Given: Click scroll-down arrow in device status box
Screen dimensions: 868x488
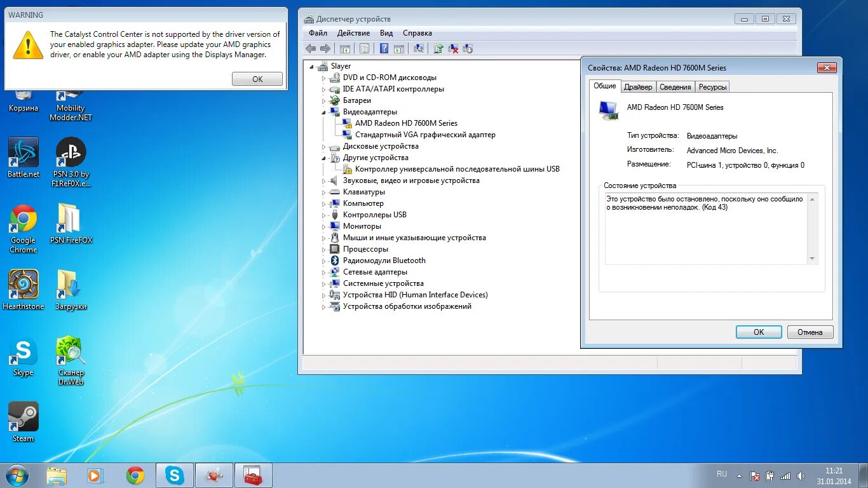Looking at the screenshot, I should (812, 259).
